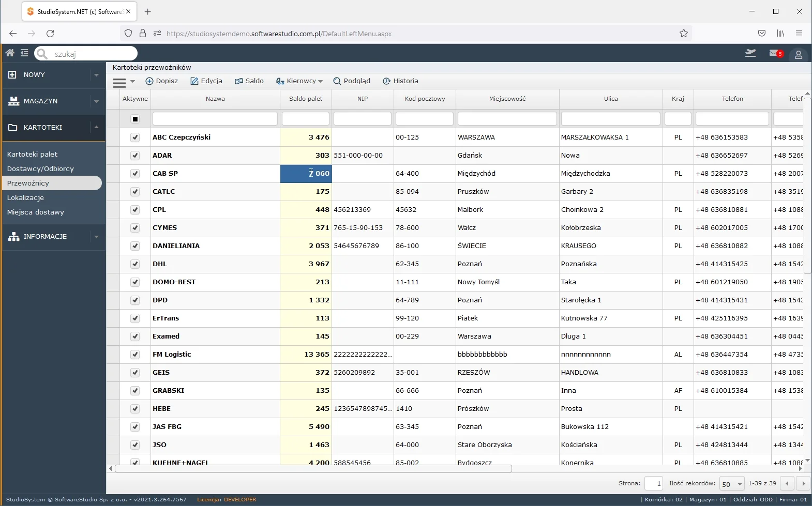Click the home icon in the top bar

coord(10,53)
